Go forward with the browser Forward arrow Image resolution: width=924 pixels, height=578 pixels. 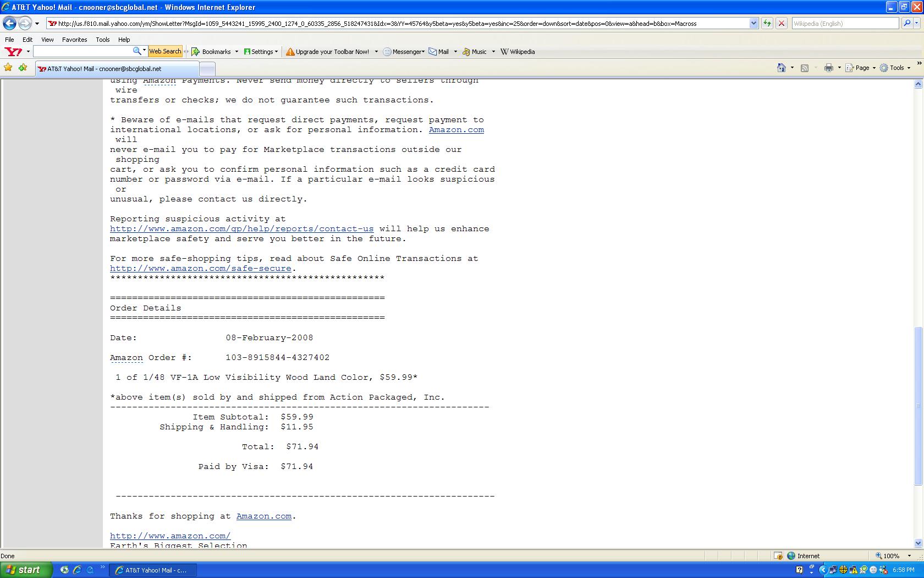[25, 23]
